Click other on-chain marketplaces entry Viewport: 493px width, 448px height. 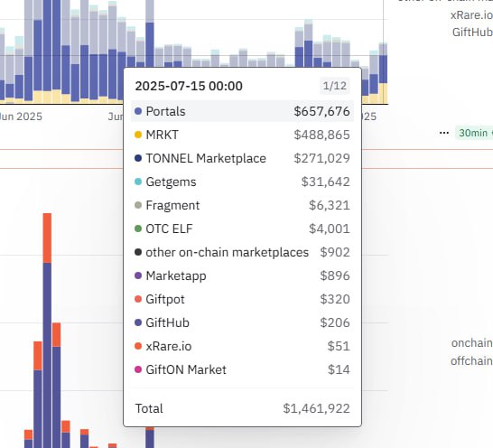(x=242, y=252)
